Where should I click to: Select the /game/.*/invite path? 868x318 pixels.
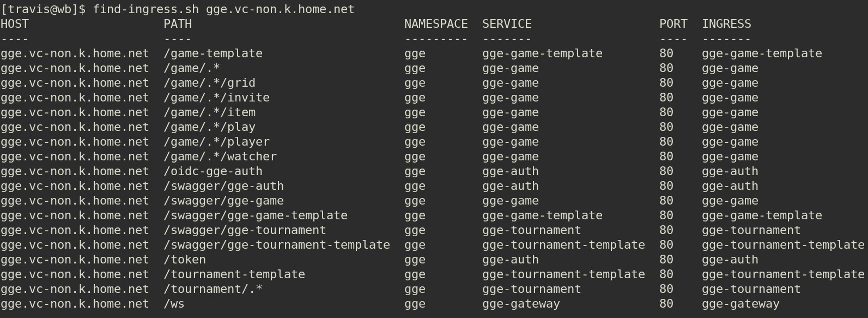pos(216,98)
